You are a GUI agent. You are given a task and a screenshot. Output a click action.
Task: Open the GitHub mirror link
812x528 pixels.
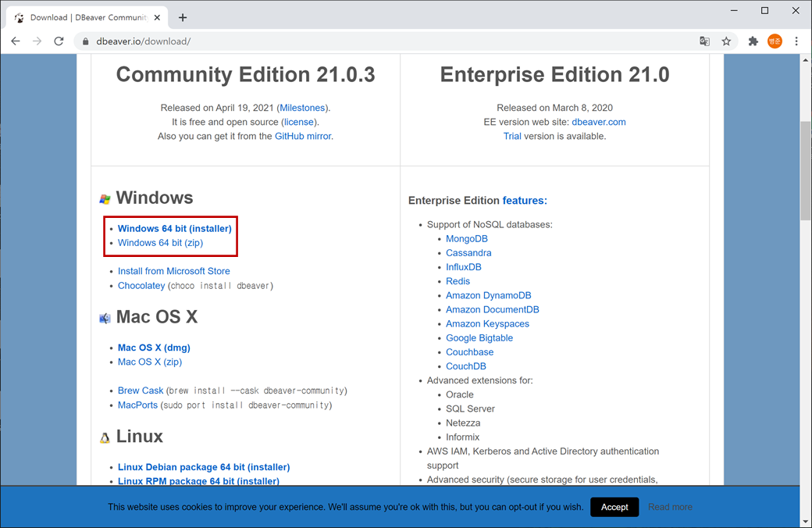(303, 136)
